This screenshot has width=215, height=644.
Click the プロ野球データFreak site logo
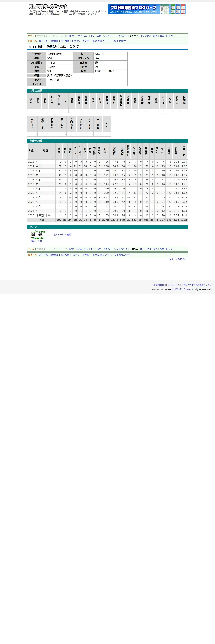(48, 7)
